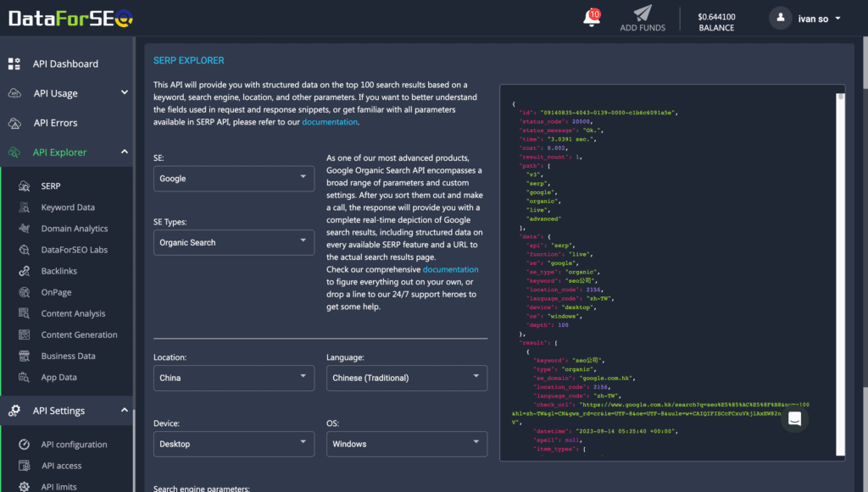Click the Backlinks chain icon
The width and height of the screenshot is (868, 492).
(25, 271)
